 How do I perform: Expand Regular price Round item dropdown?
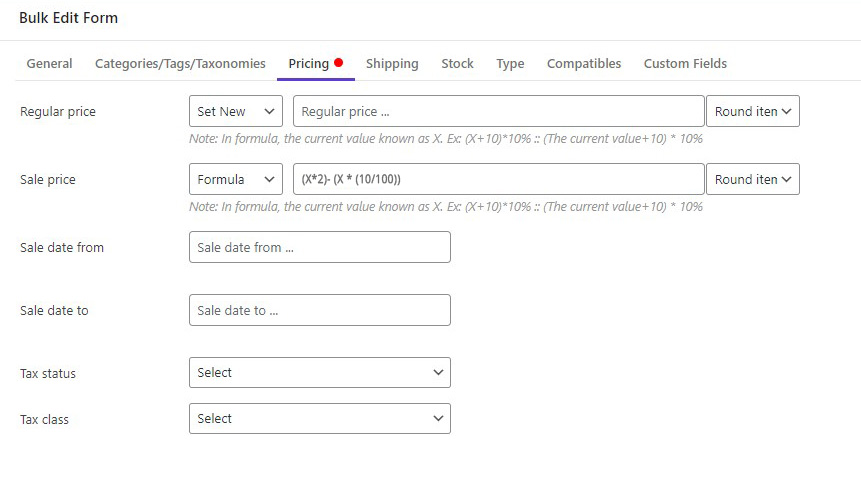tap(753, 111)
